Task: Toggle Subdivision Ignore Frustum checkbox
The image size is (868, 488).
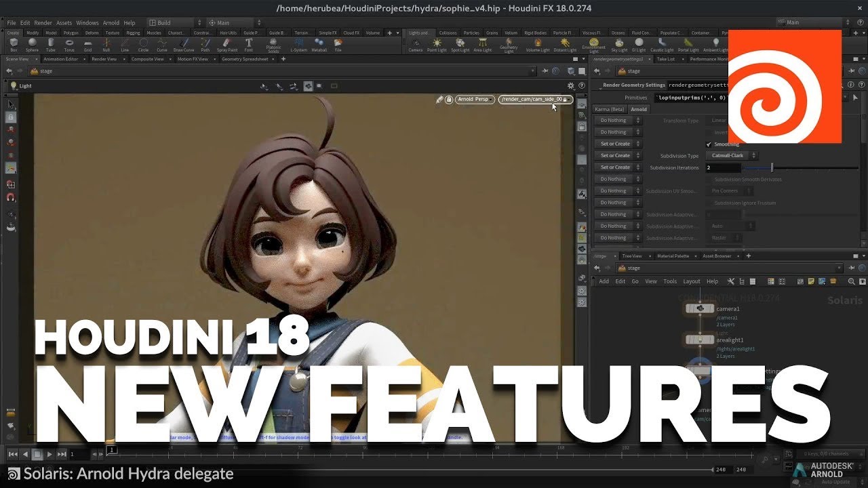Action: coord(709,203)
